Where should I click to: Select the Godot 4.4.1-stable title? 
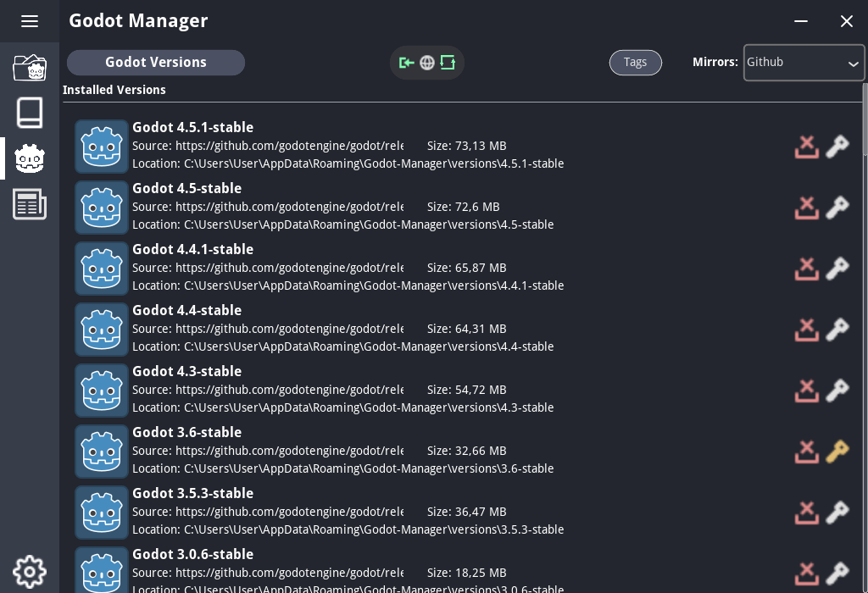click(192, 249)
